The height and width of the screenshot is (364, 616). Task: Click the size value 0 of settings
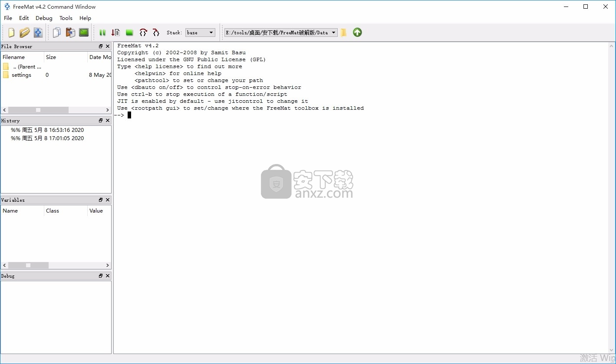(x=47, y=75)
